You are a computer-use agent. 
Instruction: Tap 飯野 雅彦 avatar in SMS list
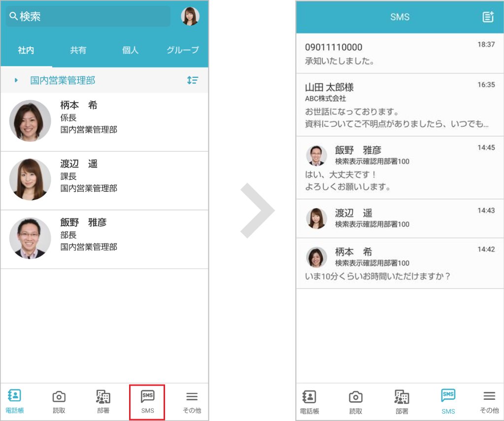coord(316,155)
